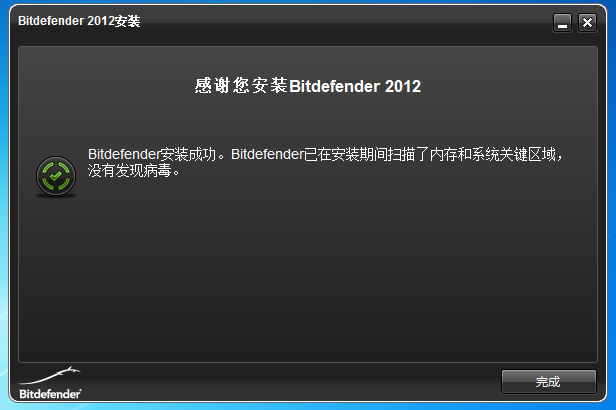Image resolution: width=616 pixels, height=410 pixels.
Task: Click the Bitdefender wordmark logo in footer
Action: (x=50, y=394)
